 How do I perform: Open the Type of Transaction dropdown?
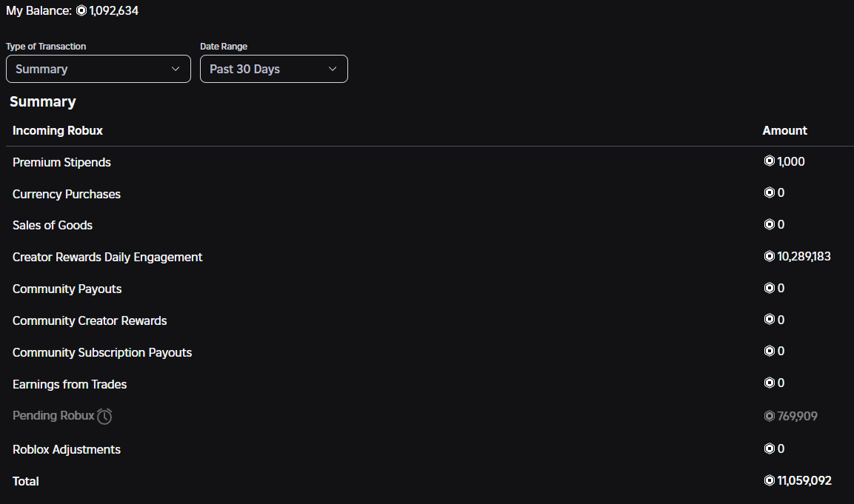click(98, 69)
